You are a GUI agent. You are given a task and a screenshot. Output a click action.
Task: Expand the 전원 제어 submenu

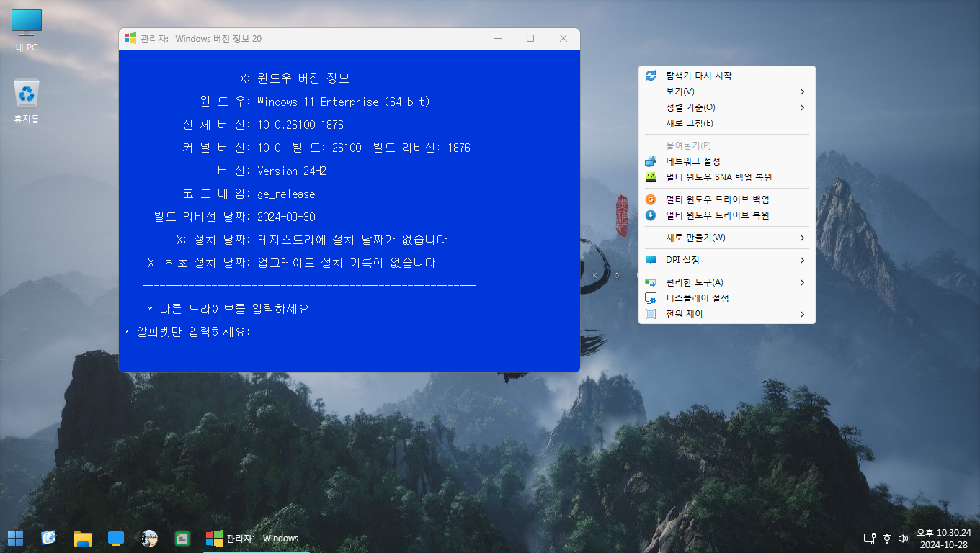726,314
